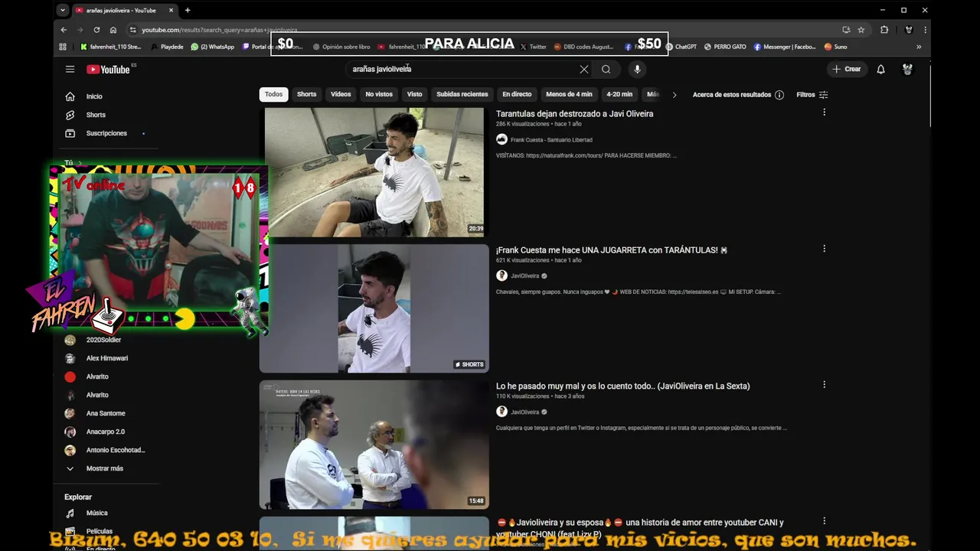Open the account avatar menu
This screenshot has width=980, height=551.
coord(907,69)
